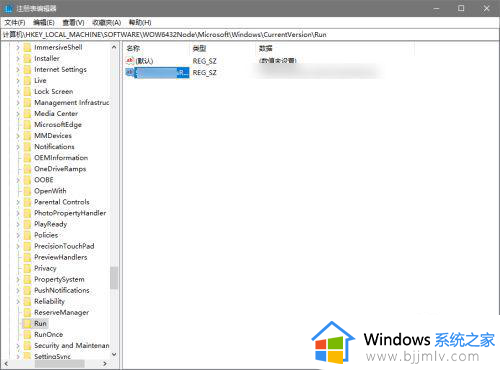The height and width of the screenshot is (370, 500).
Task: Click REG_SZ in the highlighted row
Action: [205, 73]
